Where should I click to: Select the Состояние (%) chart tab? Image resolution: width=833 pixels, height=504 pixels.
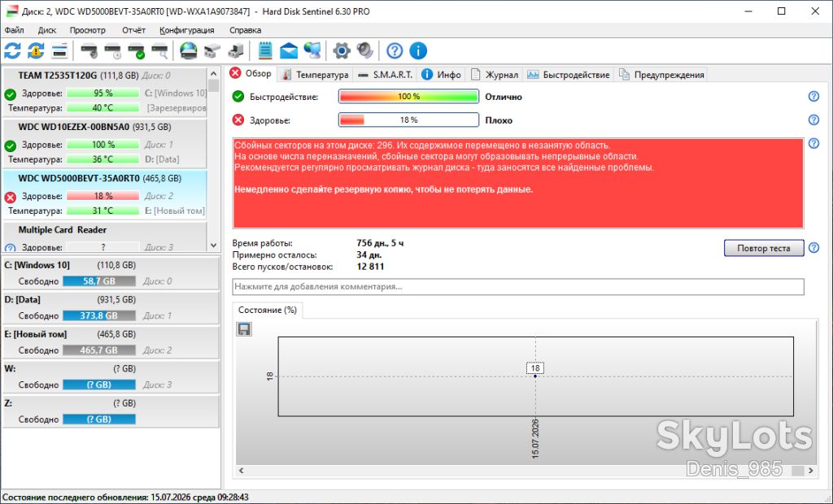click(x=267, y=311)
